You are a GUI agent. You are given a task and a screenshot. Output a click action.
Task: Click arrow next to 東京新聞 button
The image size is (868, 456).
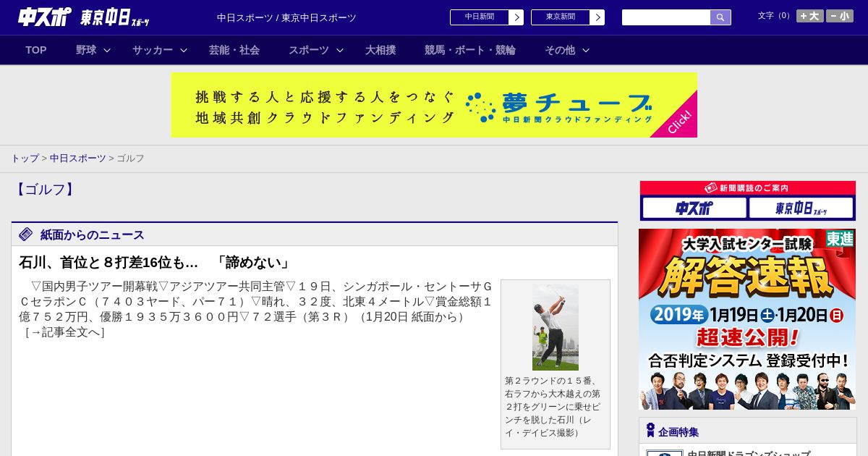(597, 17)
